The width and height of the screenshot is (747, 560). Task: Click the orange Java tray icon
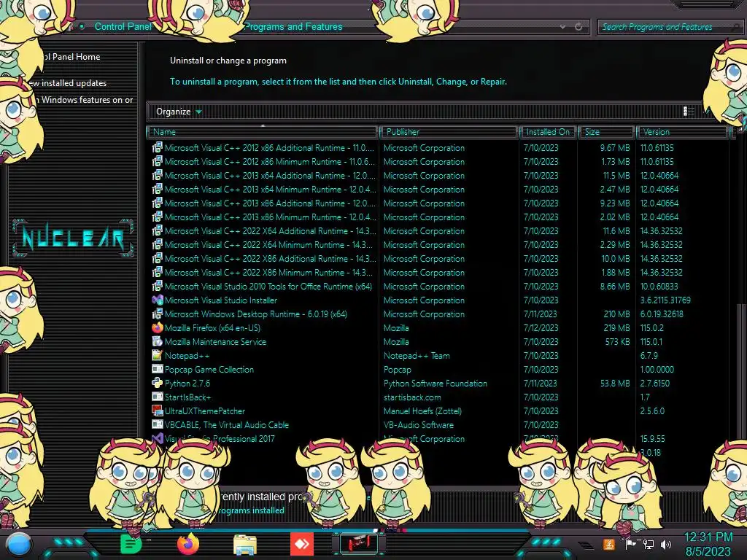[608, 544]
